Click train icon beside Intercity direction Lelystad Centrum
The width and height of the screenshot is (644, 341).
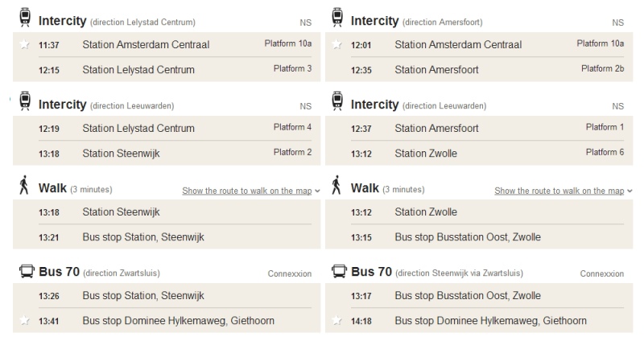coord(25,18)
